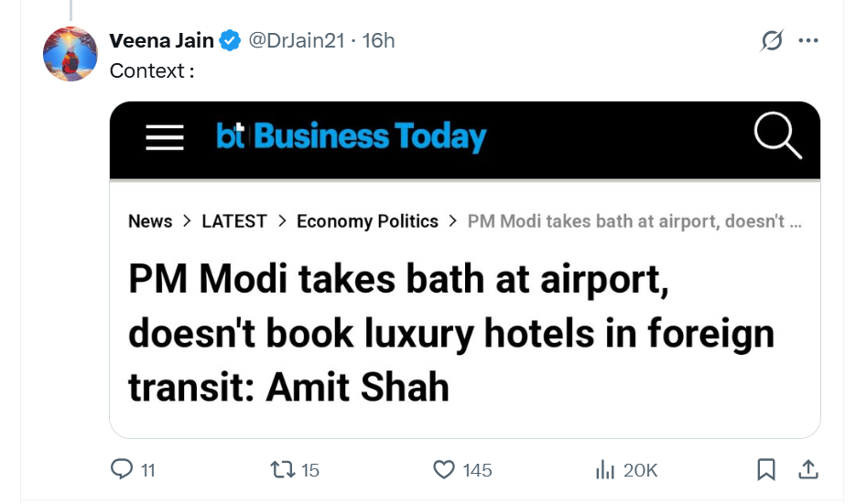The image size is (867, 504).
Task: Like the post with heart icon
Action: 444,469
